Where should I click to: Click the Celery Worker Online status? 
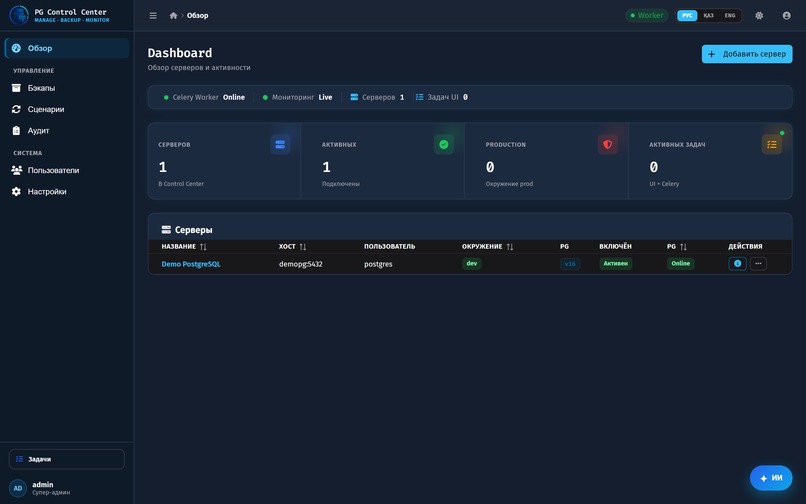pyautogui.click(x=204, y=97)
